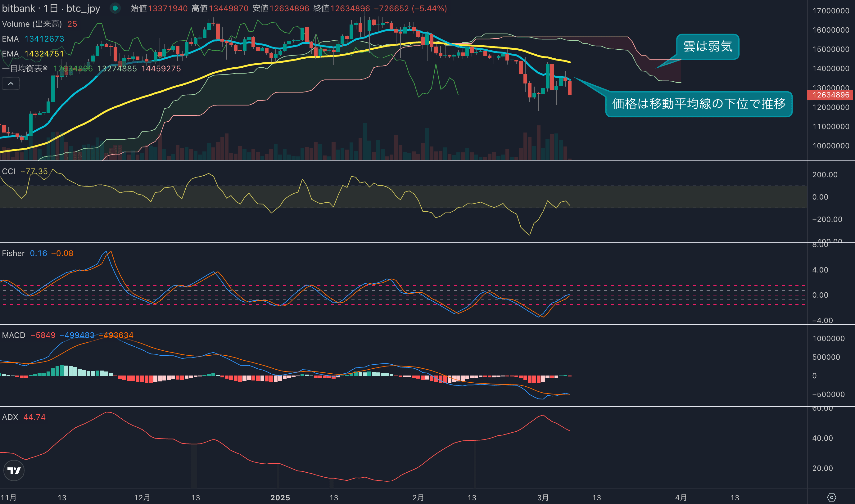Select the 一目均衡表 indicator legend

pyautogui.click(x=22, y=69)
